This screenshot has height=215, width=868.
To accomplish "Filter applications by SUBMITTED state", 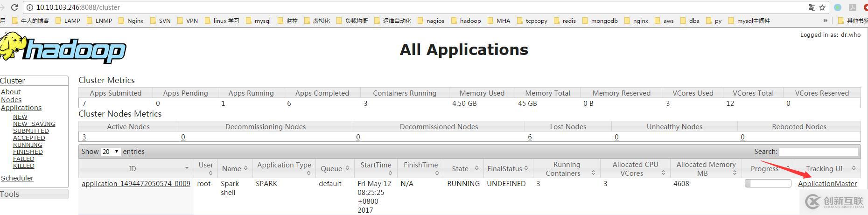I will tap(31, 131).
